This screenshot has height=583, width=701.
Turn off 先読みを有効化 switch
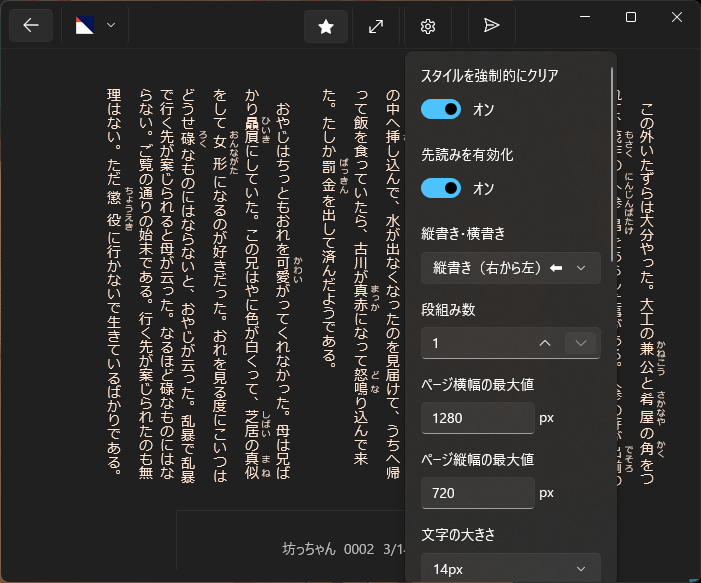click(441, 188)
